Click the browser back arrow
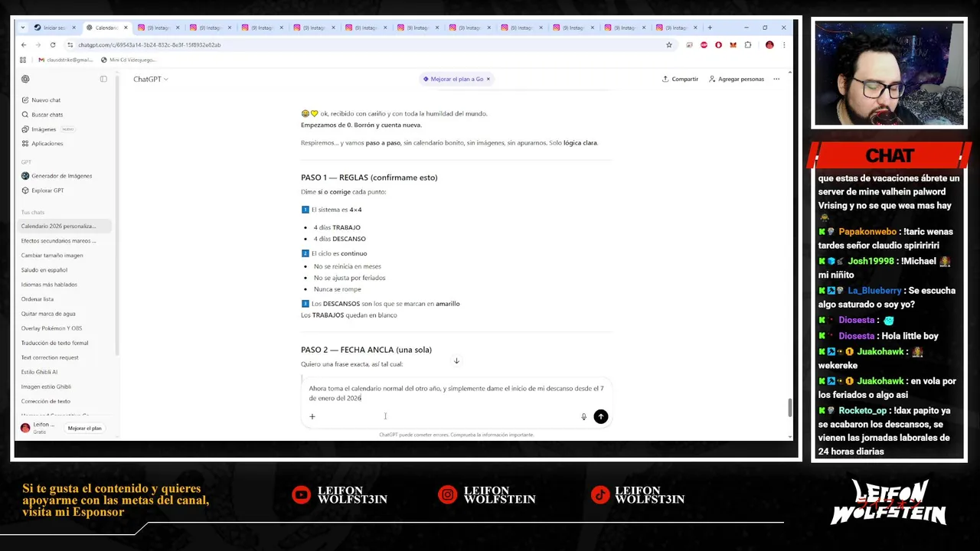980x551 pixels. pyautogui.click(x=24, y=45)
